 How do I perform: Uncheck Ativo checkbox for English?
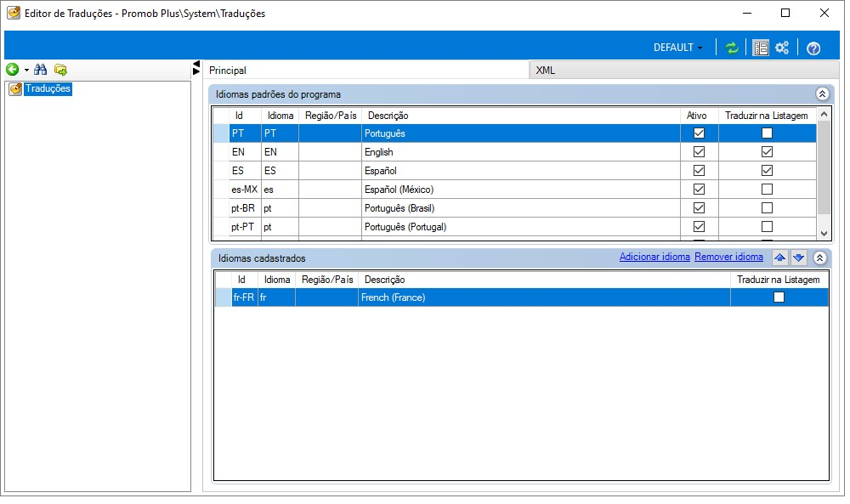pos(700,152)
